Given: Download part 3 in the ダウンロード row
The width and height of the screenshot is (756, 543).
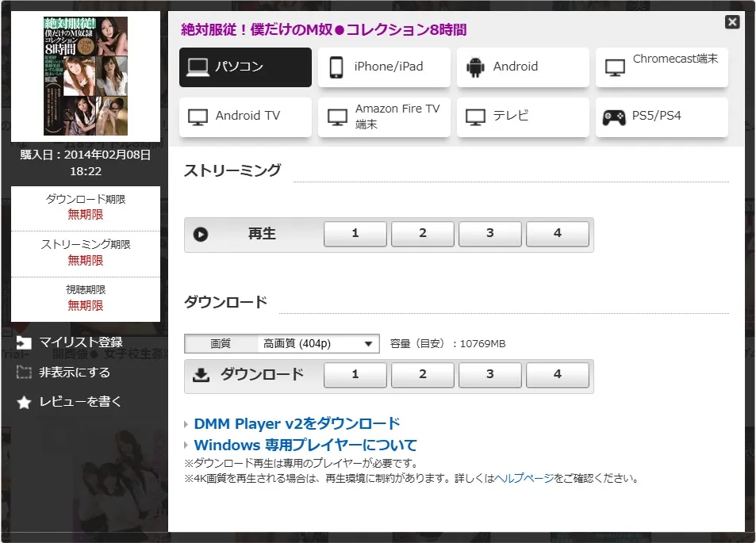Looking at the screenshot, I should coord(490,375).
